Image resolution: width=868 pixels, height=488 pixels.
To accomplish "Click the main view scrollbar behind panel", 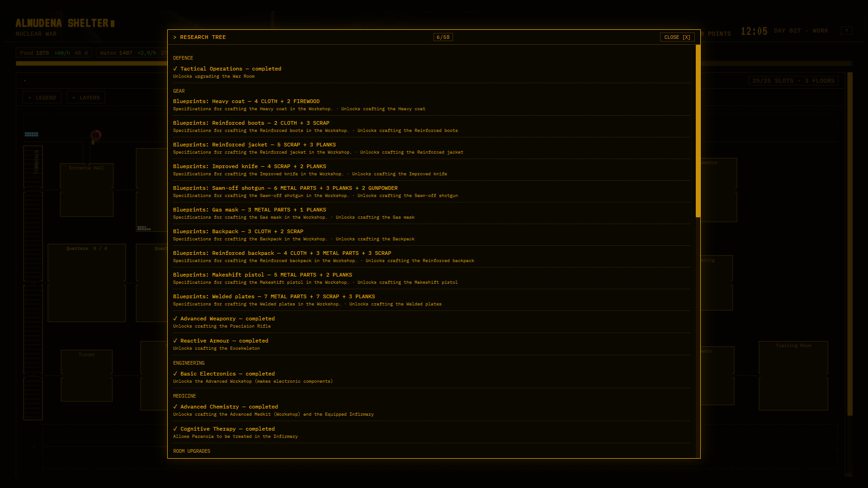I will point(850,244).
